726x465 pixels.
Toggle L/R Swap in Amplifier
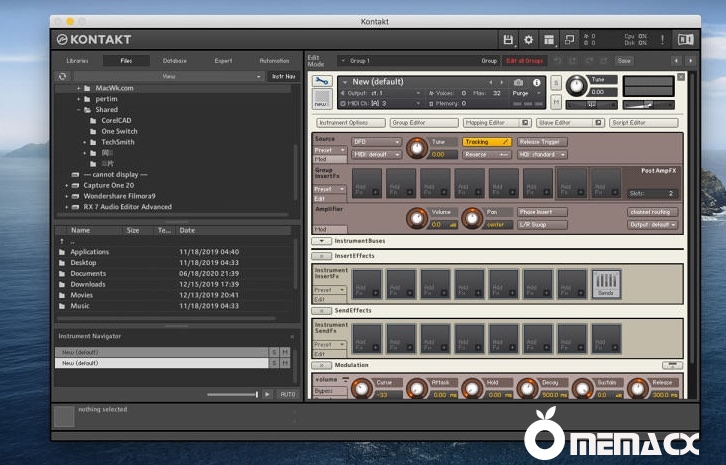pyautogui.click(x=542, y=225)
